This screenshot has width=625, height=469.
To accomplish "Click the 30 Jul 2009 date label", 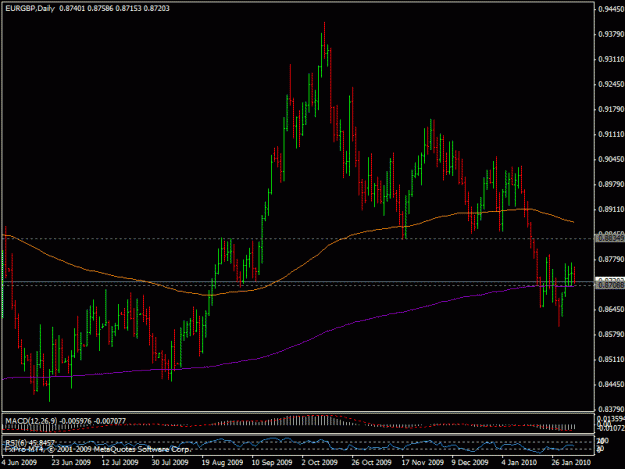I will pyautogui.click(x=170, y=462).
